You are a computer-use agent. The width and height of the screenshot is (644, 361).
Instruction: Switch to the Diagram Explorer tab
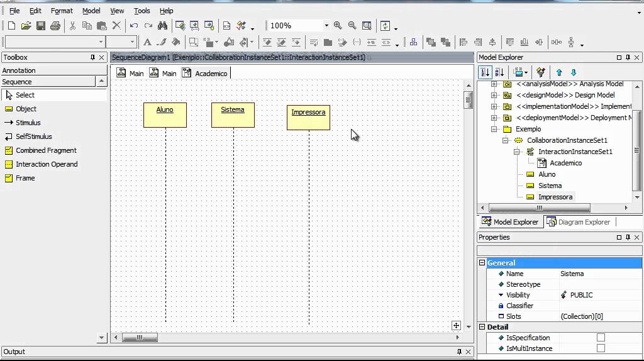[x=579, y=222]
